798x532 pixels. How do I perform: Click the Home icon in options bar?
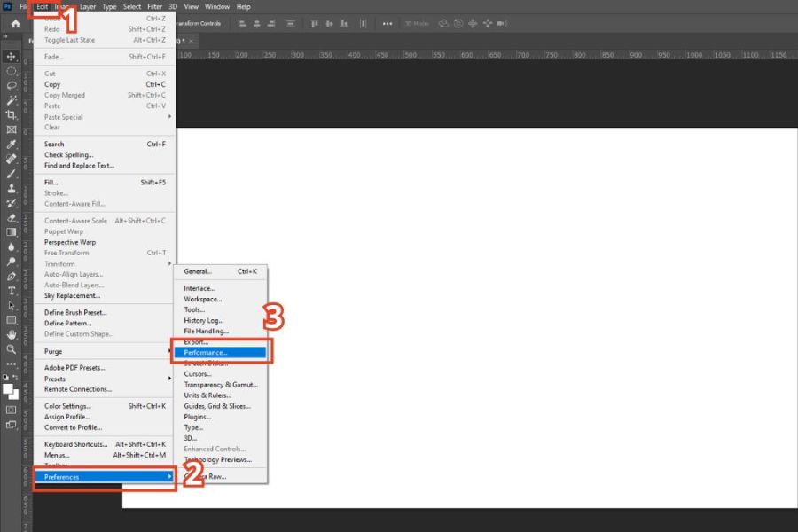15,24
